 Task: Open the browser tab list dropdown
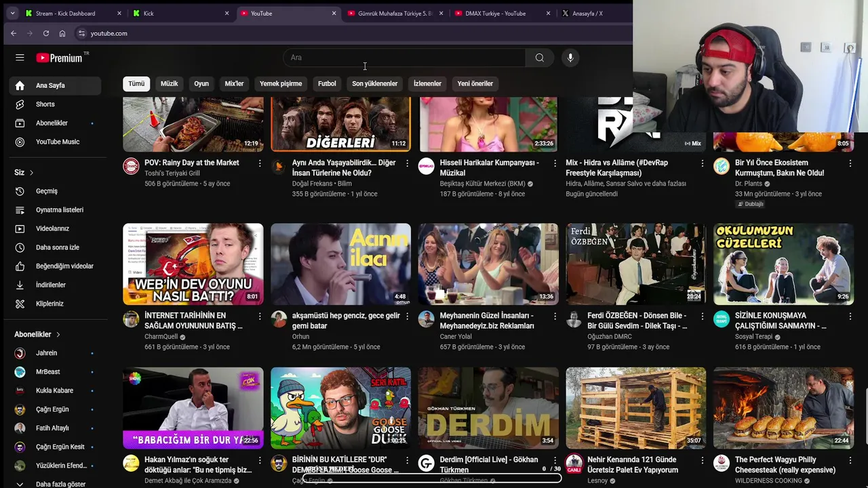[12, 13]
